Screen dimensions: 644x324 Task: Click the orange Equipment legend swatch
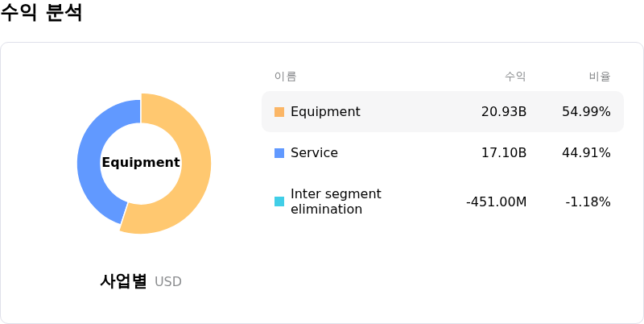tap(279, 112)
